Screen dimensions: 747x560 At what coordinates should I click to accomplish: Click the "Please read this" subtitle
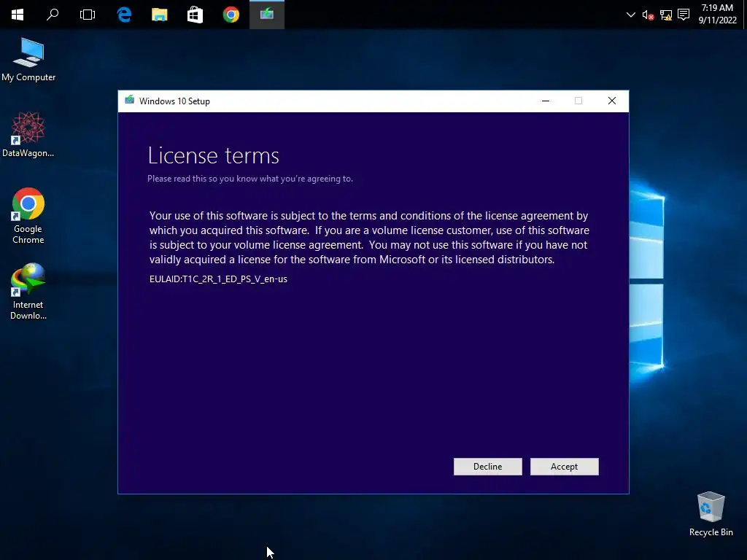pos(250,179)
